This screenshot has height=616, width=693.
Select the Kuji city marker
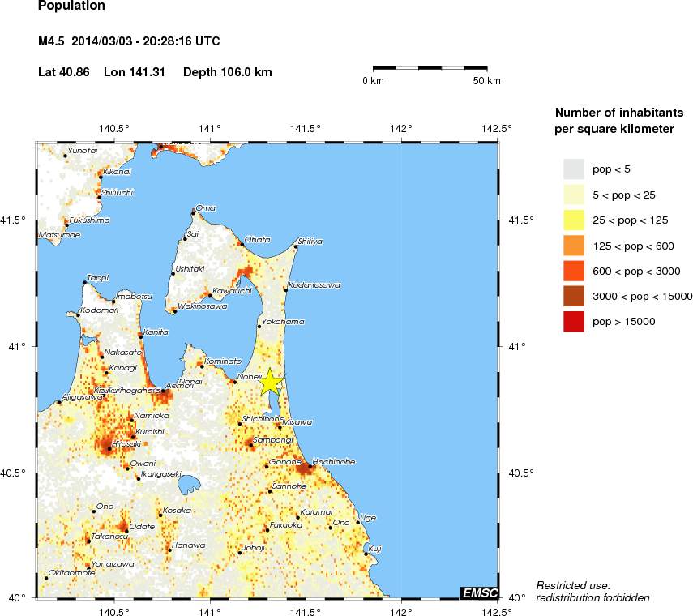pyautogui.click(x=366, y=556)
